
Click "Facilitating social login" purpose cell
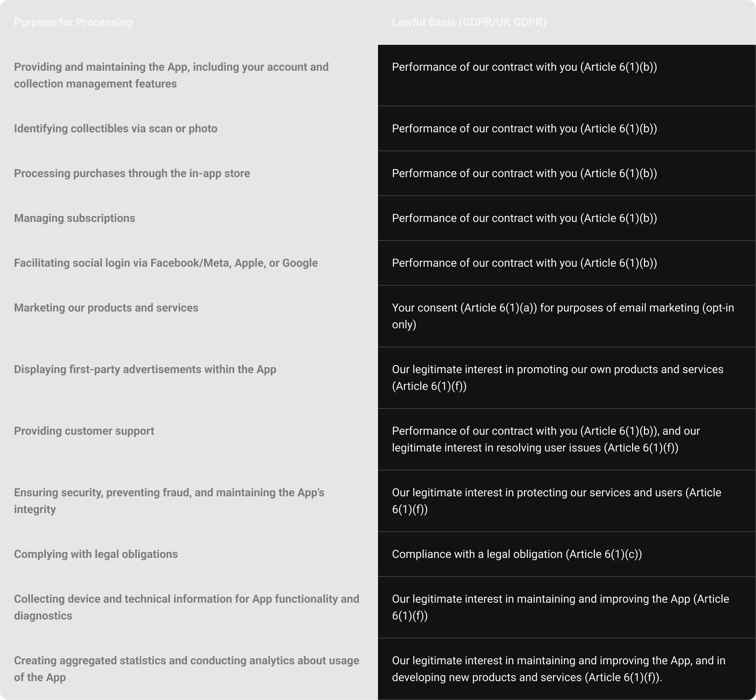click(x=166, y=263)
